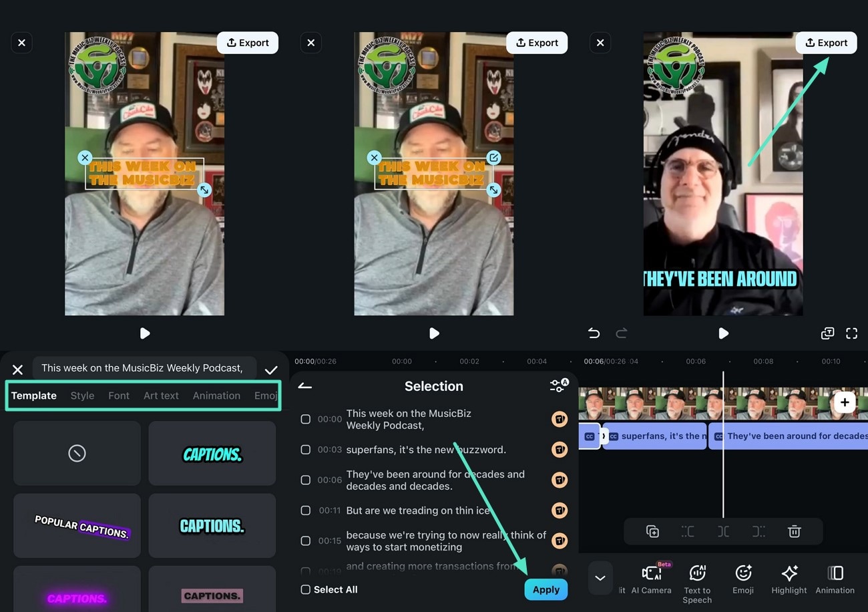Add a clip with the plus button on the timeline
868x612 pixels.
coord(845,402)
